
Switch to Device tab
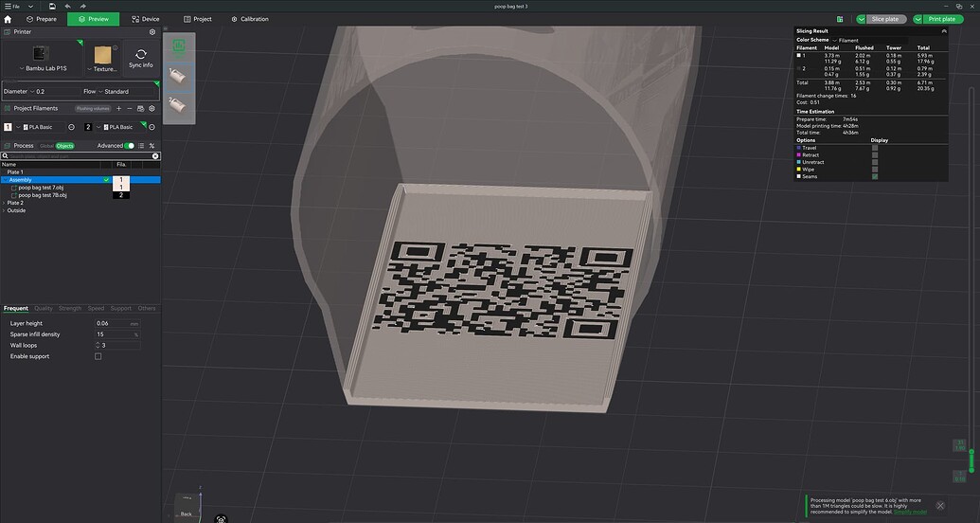coord(146,19)
